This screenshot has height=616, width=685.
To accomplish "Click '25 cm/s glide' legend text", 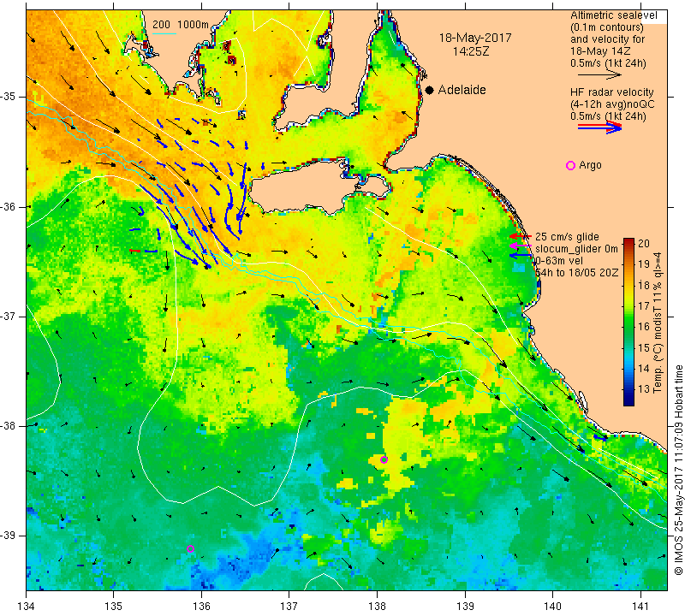I will click(x=567, y=237).
